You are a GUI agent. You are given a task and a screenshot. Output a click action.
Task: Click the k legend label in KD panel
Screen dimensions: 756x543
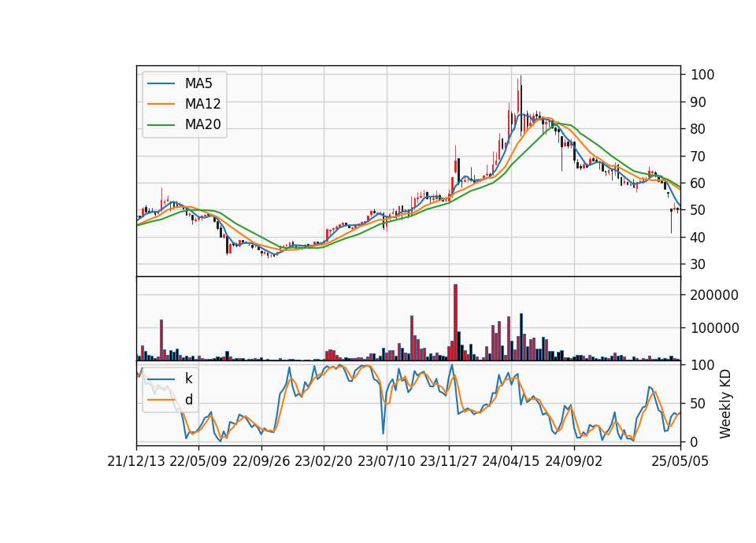[188, 379]
